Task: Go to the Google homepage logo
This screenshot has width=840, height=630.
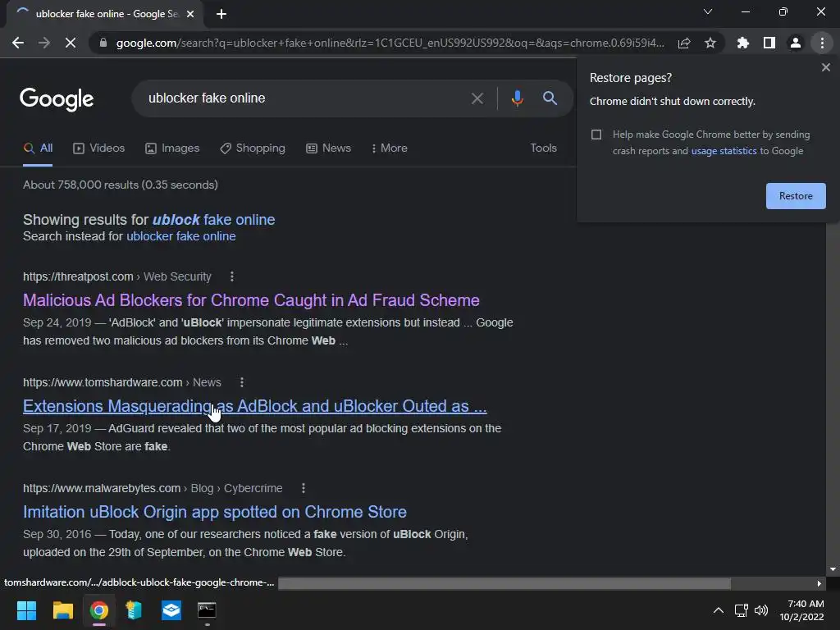Action: click(x=57, y=99)
